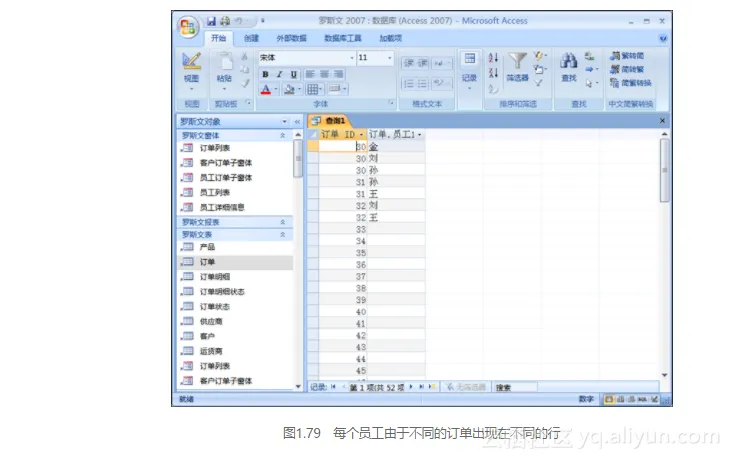The width and height of the screenshot is (731, 460).
Task: Toggle the filter funnel below Advanced
Action: [x=539, y=83]
